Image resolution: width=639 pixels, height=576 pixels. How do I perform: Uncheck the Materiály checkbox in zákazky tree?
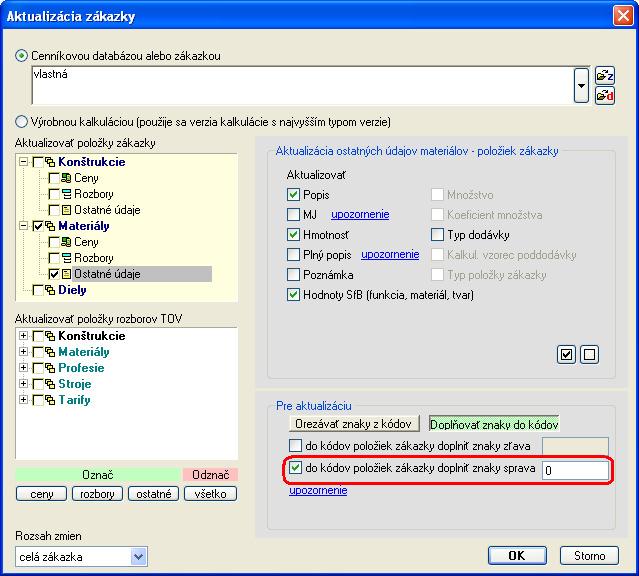click(x=38, y=226)
